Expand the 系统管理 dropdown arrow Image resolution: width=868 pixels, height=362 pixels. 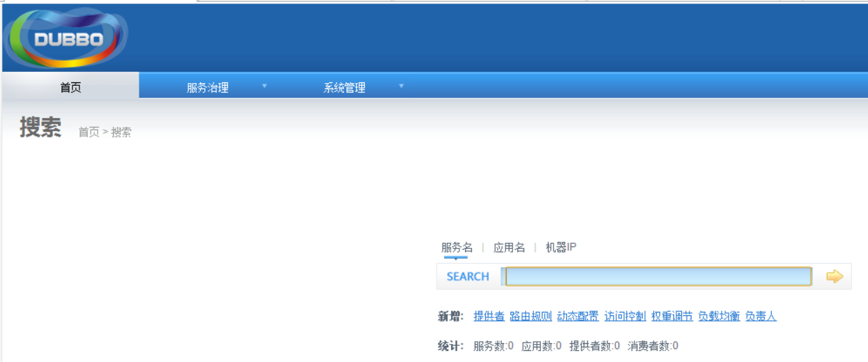[401, 86]
